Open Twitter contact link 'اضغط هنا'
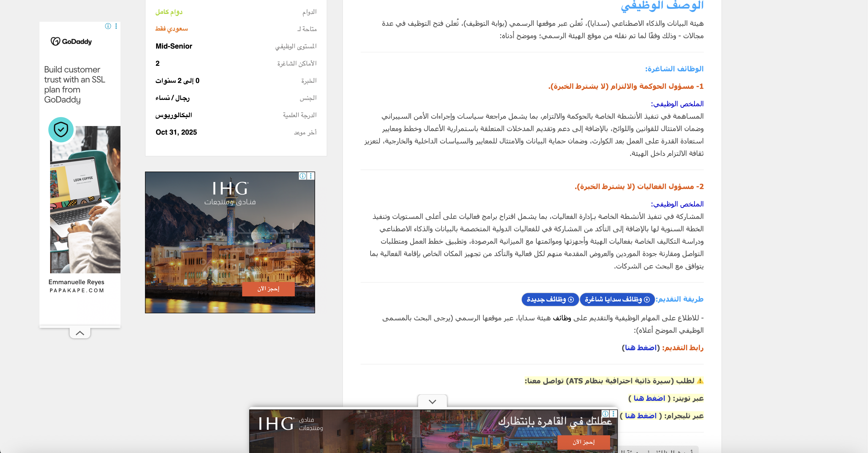 pos(649,398)
